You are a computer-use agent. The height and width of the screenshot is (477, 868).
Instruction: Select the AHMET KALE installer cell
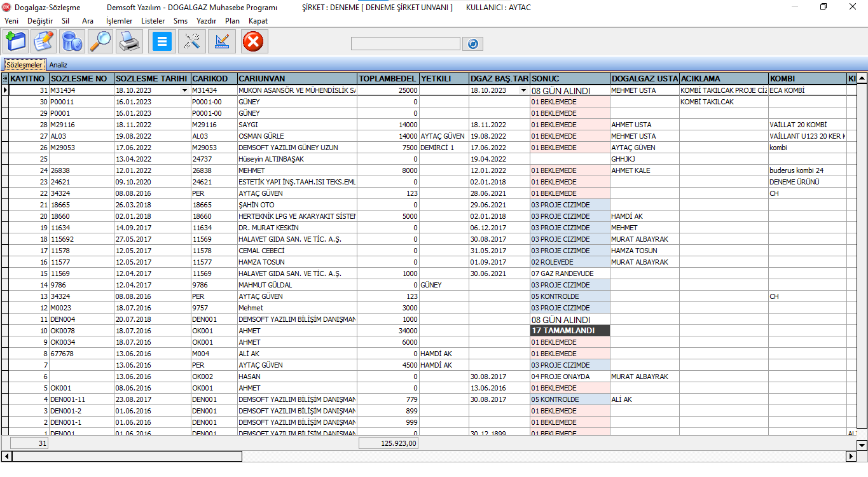pos(644,170)
